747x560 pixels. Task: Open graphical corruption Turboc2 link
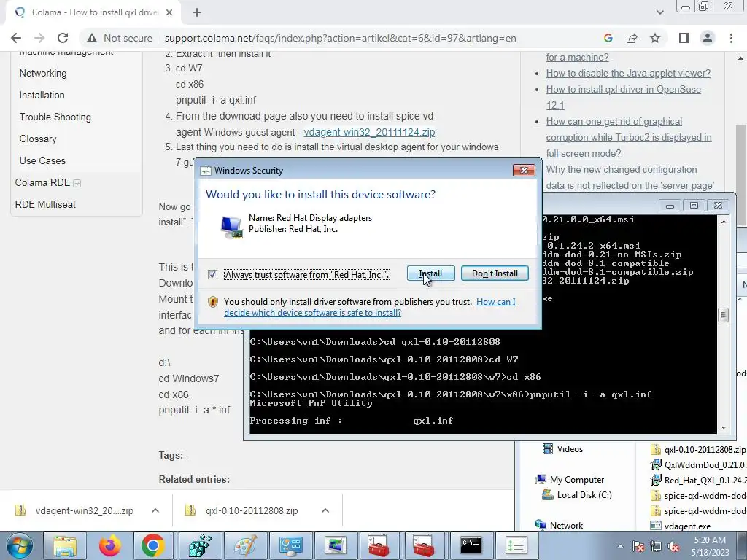coord(629,138)
